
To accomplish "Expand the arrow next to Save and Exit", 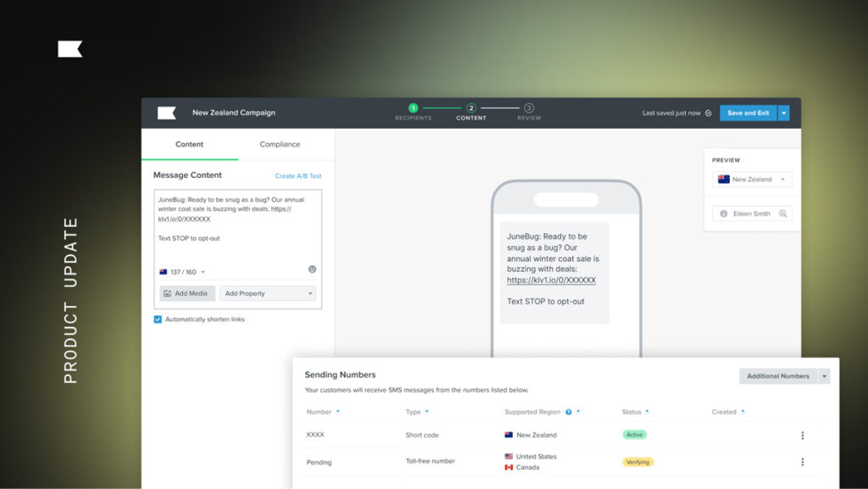I will (x=783, y=113).
